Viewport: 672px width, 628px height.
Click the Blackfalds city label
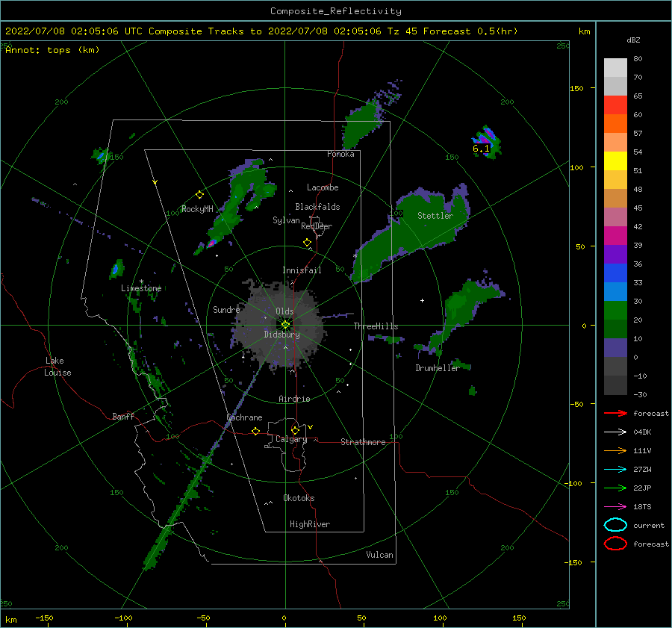coord(317,207)
